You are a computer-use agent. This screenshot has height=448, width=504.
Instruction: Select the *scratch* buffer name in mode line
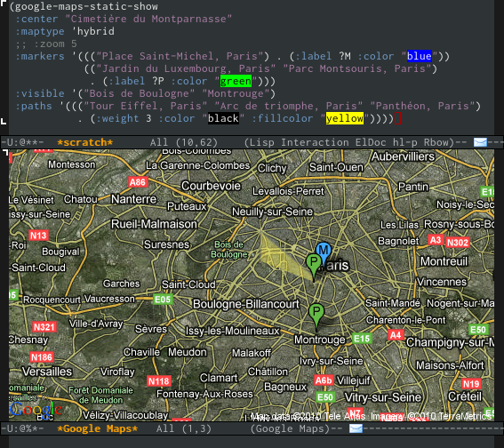click(84, 142)
